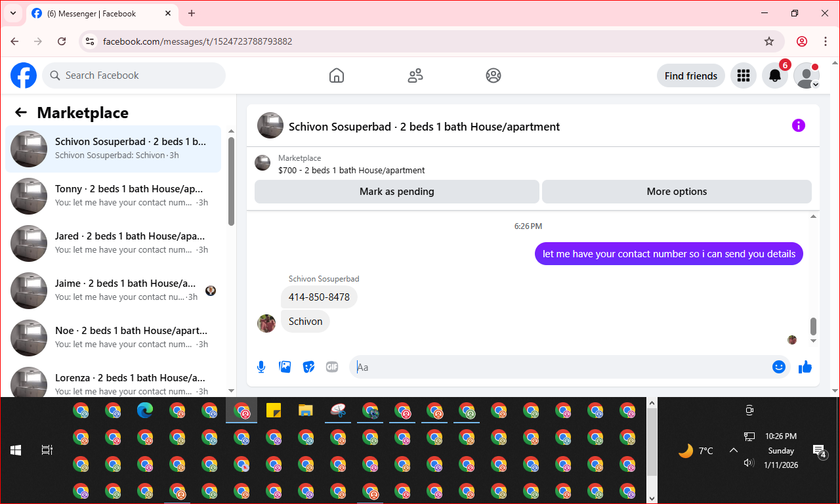Open the volume control in system tray
The height and width of the screenshot is (504, 840).
[749, 463]
